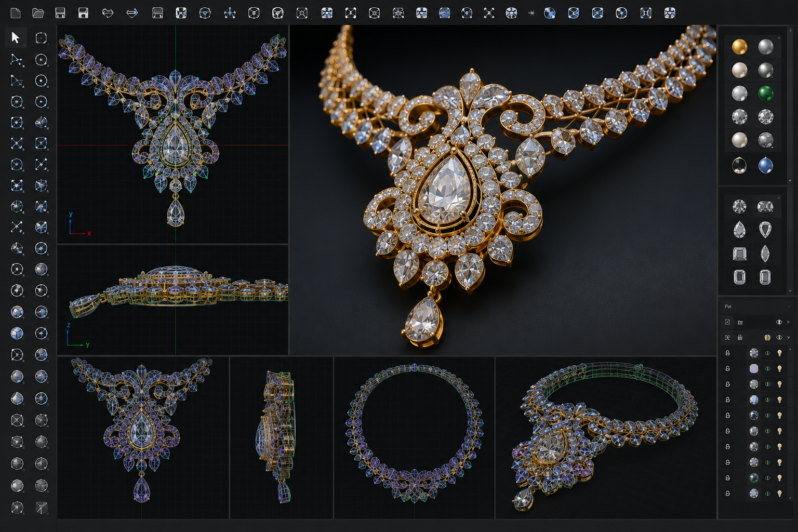The height and width of the screenshot is (532, 798).
Task: Apply the yellow gold material sphere
Action: point(739,47)
